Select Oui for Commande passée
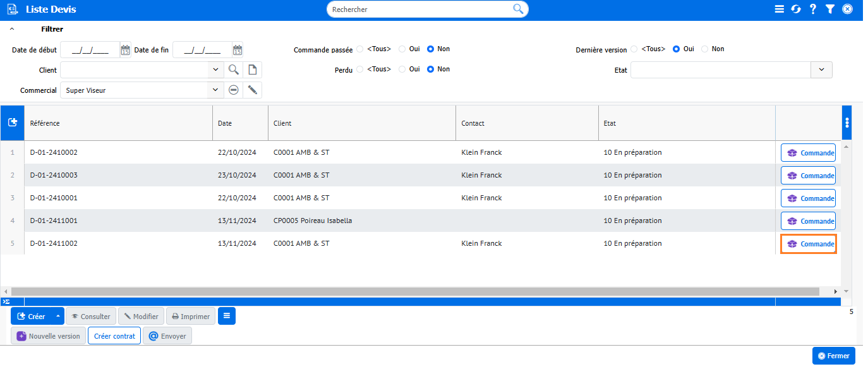Image resolution: width=868 pixels, height=369 pixels. (x=402, y=49)
